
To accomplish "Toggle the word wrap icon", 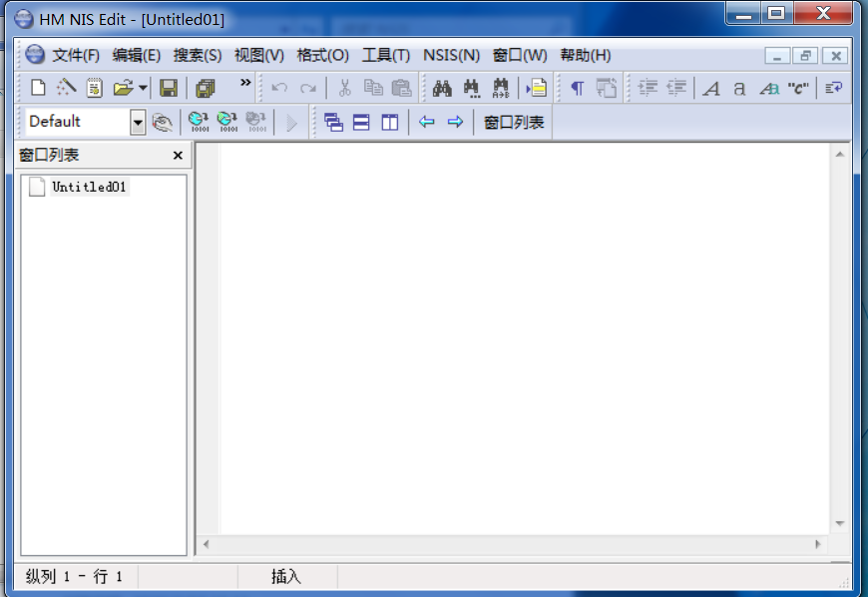I will (834, 88).
